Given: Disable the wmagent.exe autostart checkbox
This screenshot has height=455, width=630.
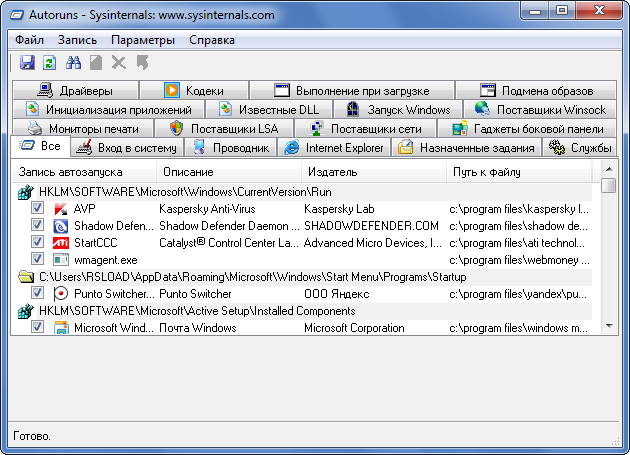Looking at the screenshot, I should click(37, 258).
